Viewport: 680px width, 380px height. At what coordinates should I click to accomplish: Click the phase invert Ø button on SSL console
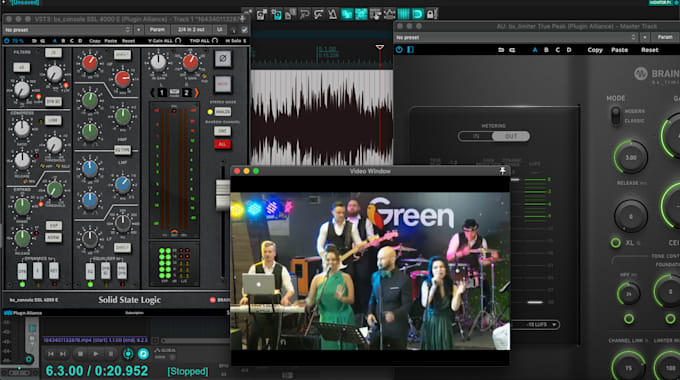click(222, 59)
